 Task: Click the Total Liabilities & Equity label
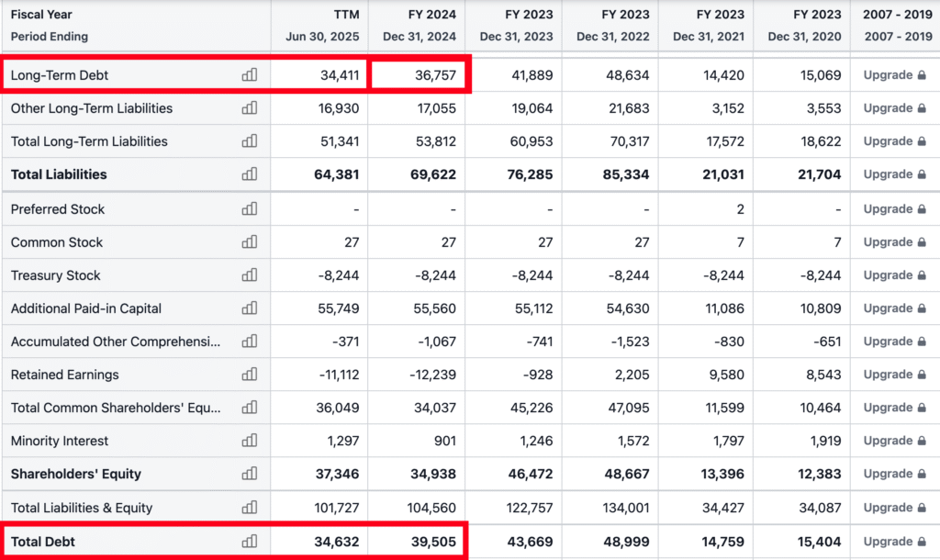coord(82,508)
